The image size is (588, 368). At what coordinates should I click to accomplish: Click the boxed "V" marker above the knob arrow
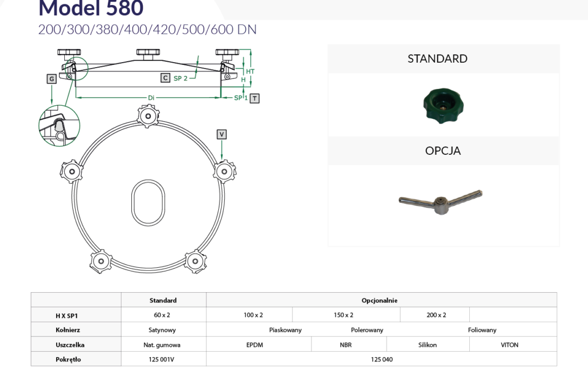pyautogui.click(x=222, y=134)
